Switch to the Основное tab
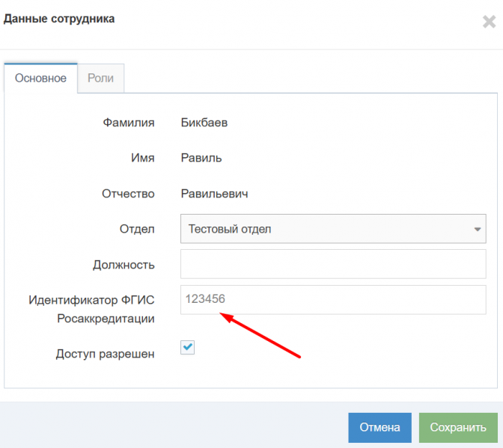This screenshot has height=448, width=503. [40, 78]
